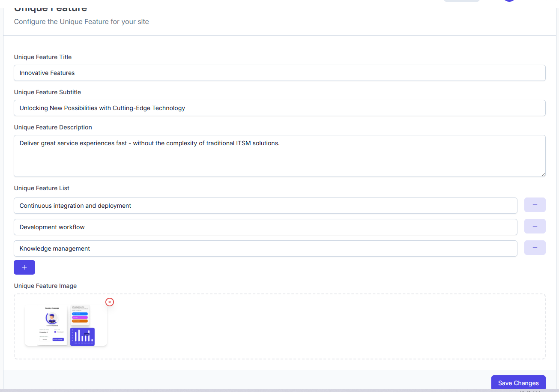559x392 pixels.
Task: Edit the Continuous integration and deployment field
Action: [265, 206]
